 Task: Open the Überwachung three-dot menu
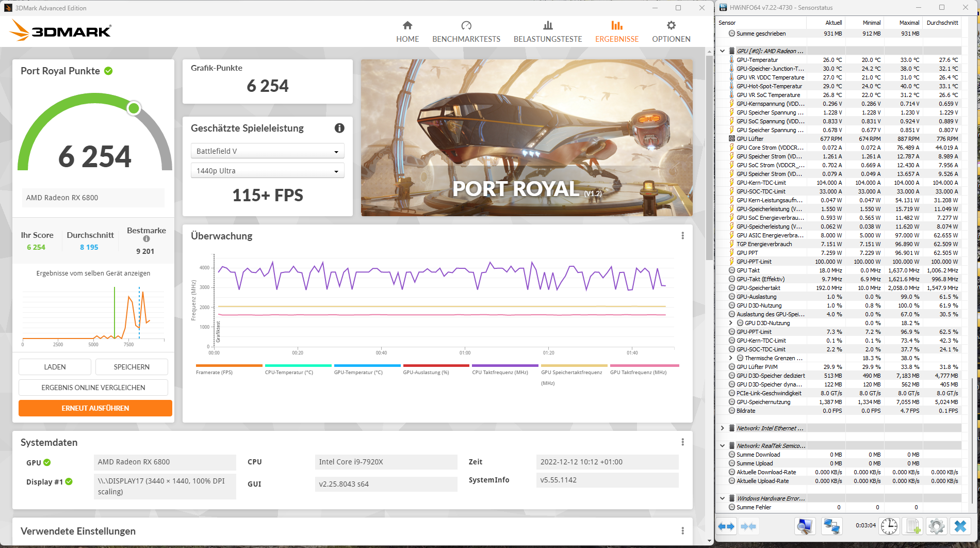682,236
